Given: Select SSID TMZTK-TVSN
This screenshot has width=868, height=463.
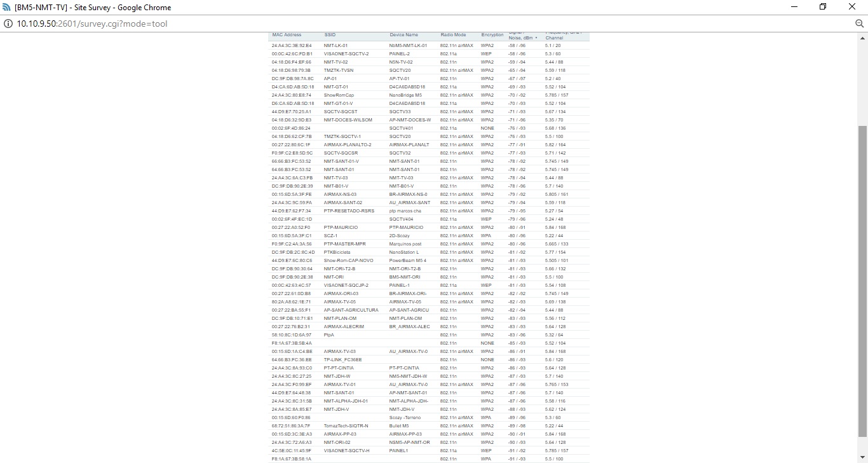Looking at the screenshot, I should 338,71.
